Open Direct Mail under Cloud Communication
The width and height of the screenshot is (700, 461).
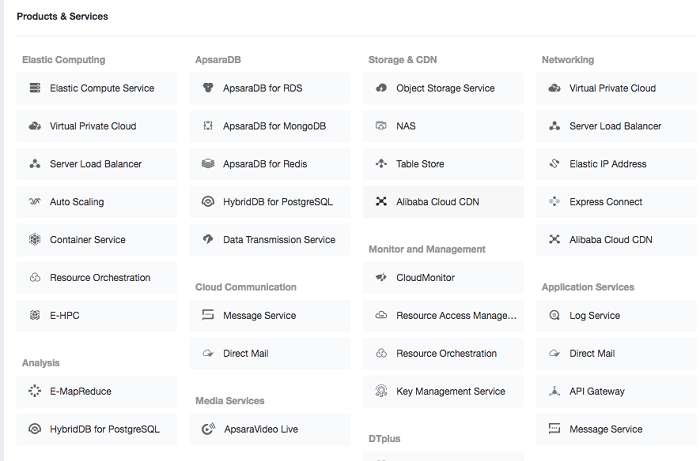click(x=270, y=353)
